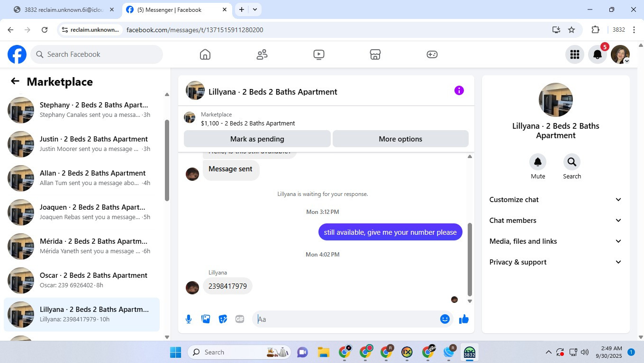Screen dimensions: 644x363
Task: Expand Customize chat section
Action: [555, 200]
